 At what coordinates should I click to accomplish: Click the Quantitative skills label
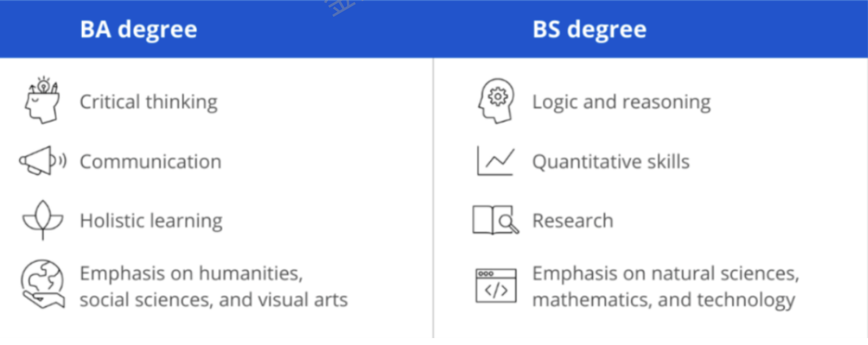pyautogui.click(x=610, y=162)
